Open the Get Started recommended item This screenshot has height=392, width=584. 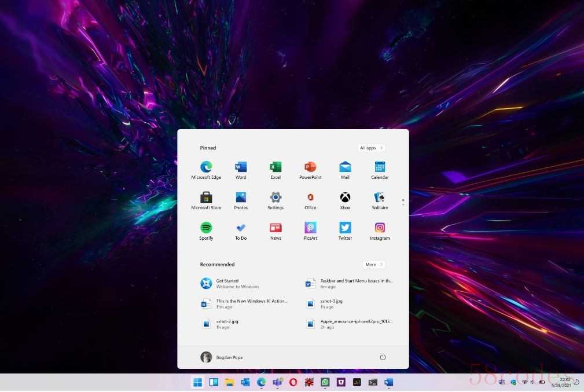pyautogui.click(x=237, y=284)
